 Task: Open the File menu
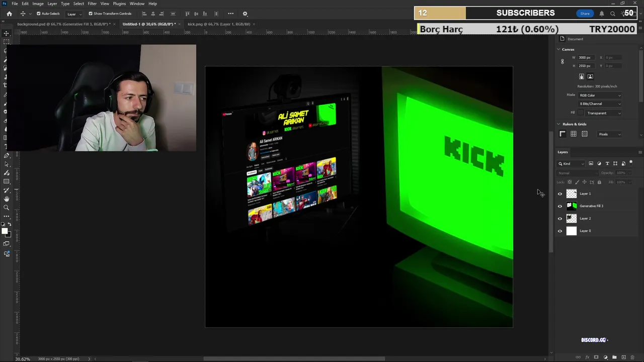click(x=15, y=4)
